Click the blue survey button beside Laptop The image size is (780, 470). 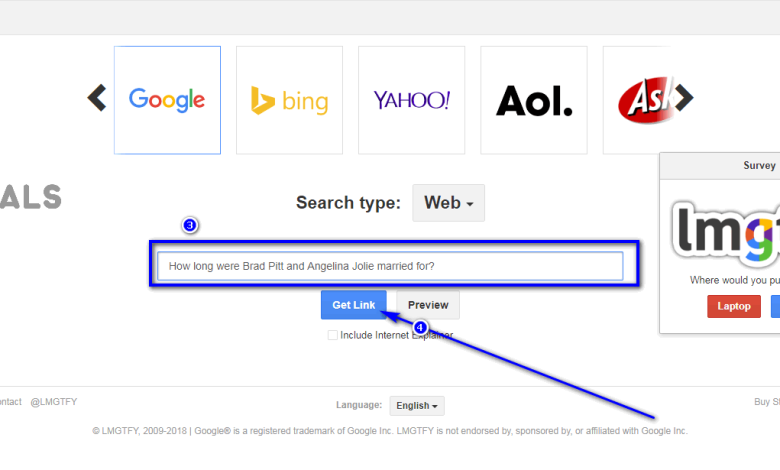point(776,306)
